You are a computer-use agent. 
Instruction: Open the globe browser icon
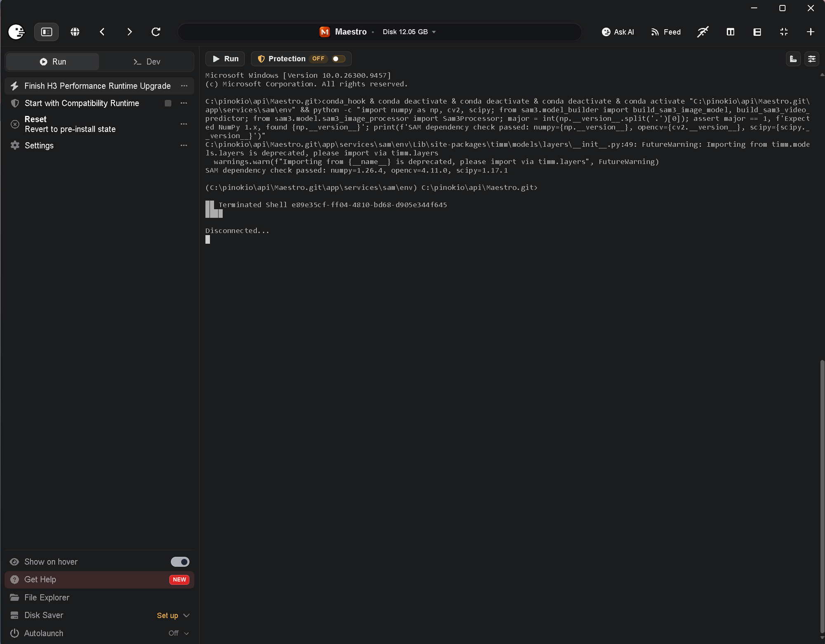(75, 32)
